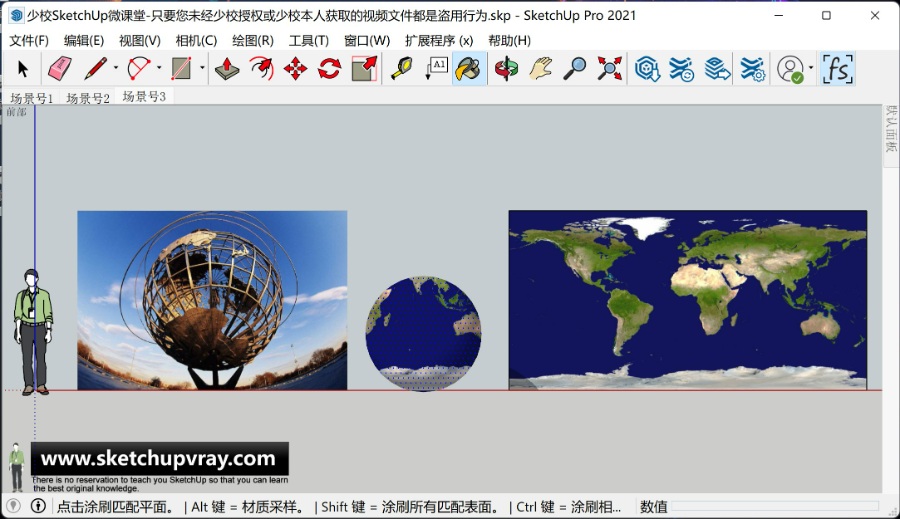
Task: Pick the Scale tool
Action: [x=364, y=69]
